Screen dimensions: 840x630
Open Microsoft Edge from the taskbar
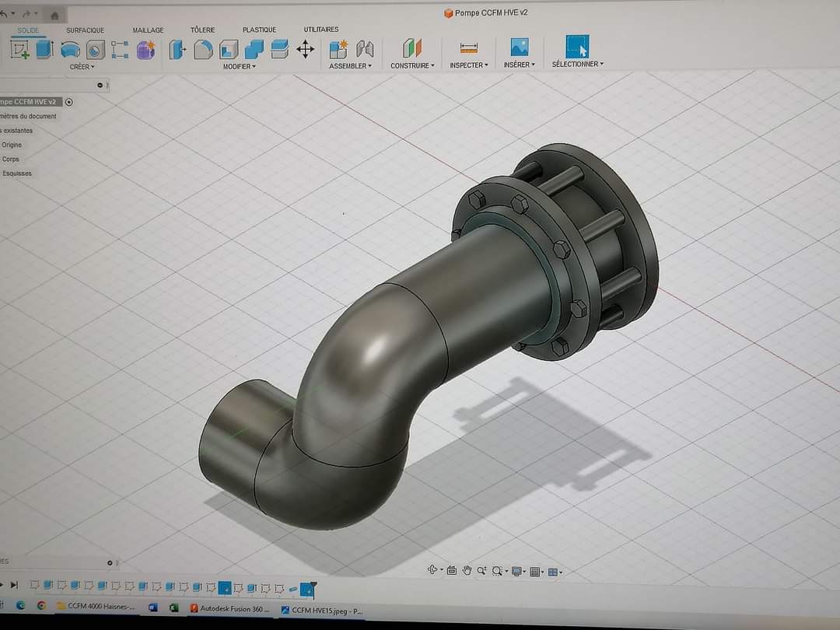tap(20, 606)
